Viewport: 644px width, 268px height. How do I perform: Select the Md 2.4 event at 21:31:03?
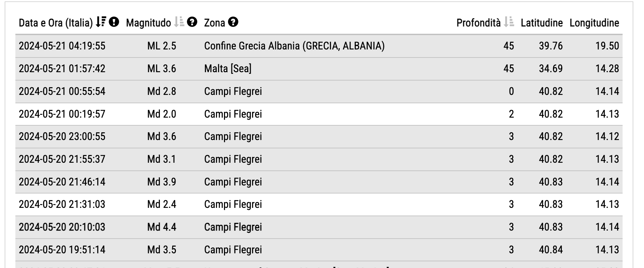point(319,205)
